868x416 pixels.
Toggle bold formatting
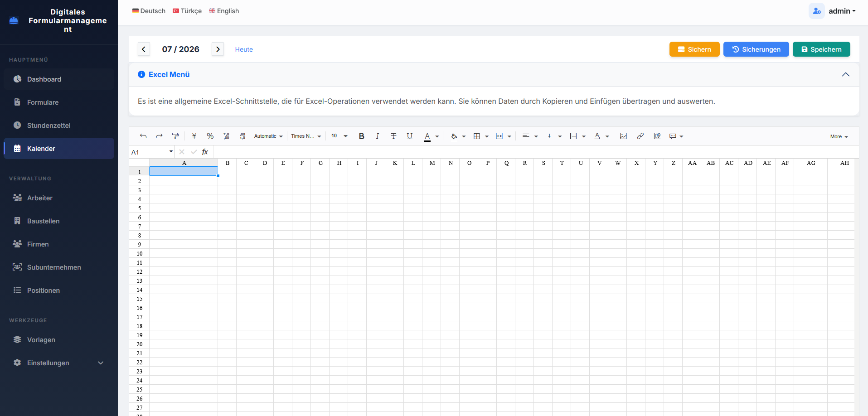click(x=361, y=136)
